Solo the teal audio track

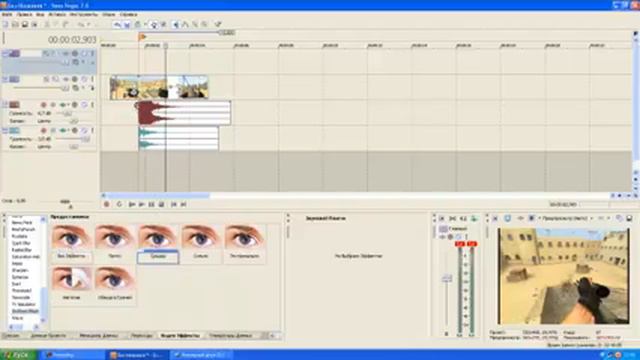pos(92,131)
